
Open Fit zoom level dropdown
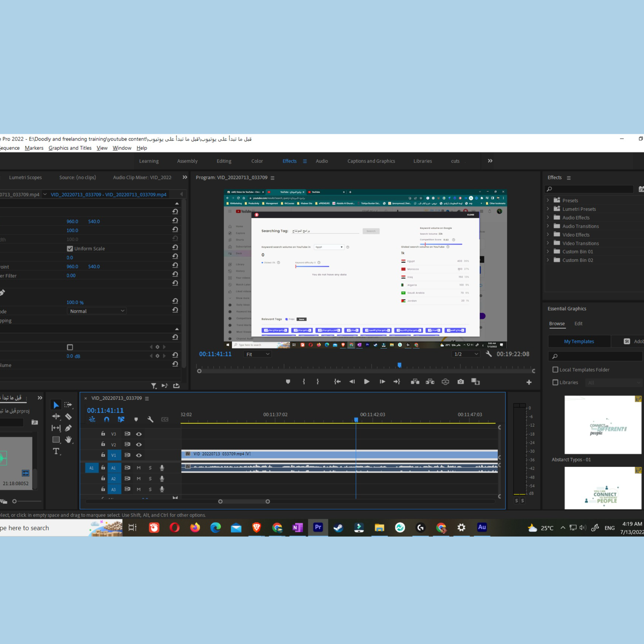258,354
